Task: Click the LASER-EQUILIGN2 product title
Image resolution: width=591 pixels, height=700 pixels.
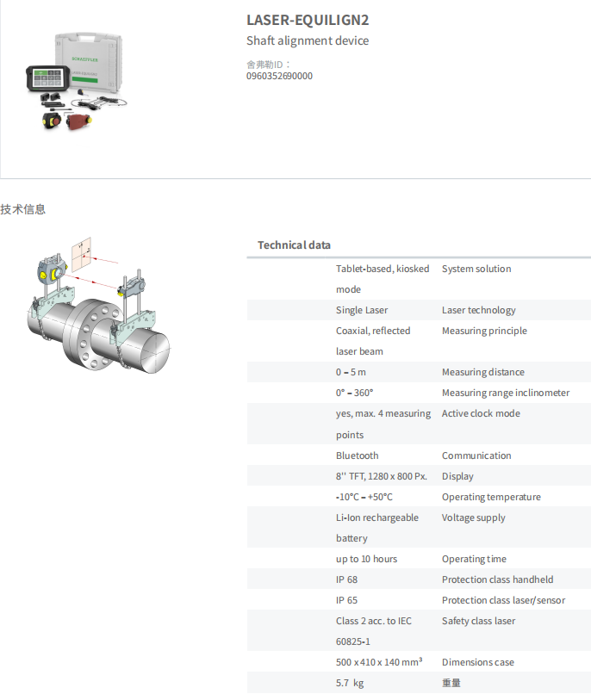Action: pyautogui.click(x=308, y=20)
